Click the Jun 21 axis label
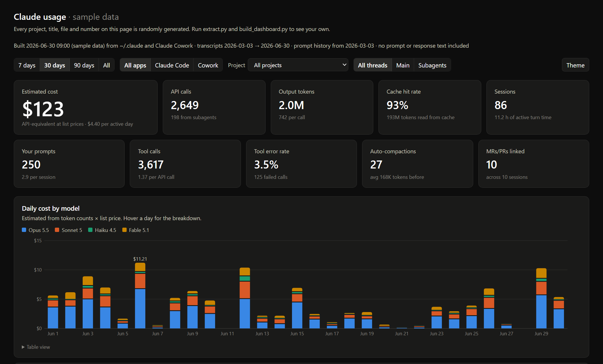This screenshot has height=364, width=603. point(402,334)
